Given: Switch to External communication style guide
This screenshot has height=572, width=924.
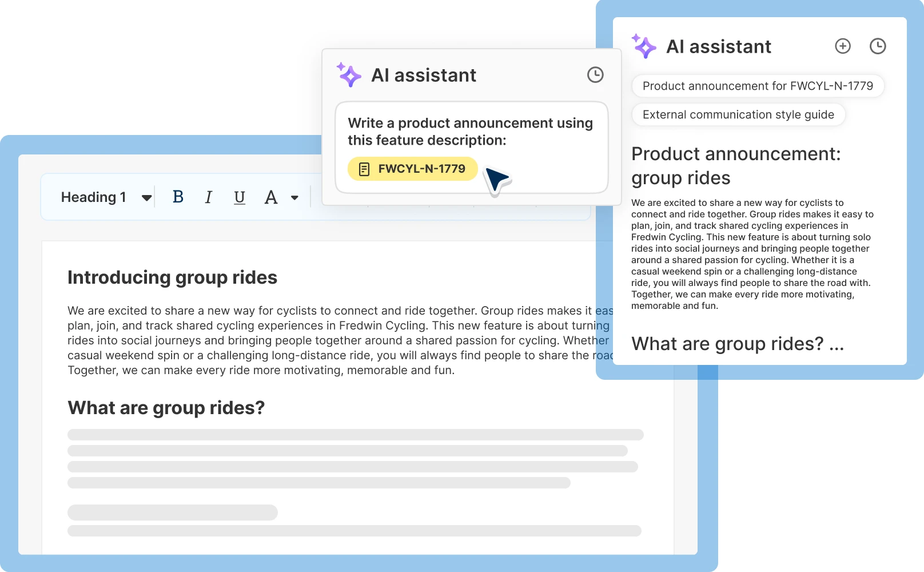Looking at the screenshot, I should (738, 114).
